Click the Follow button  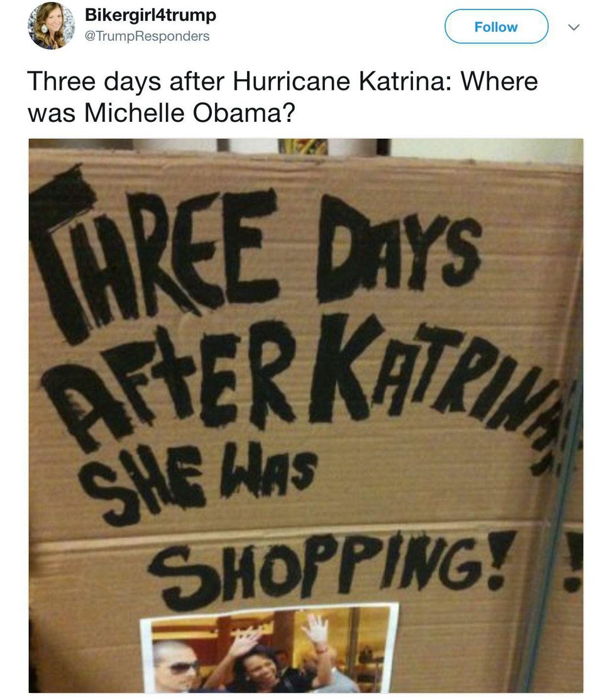(x=496, y=27)
